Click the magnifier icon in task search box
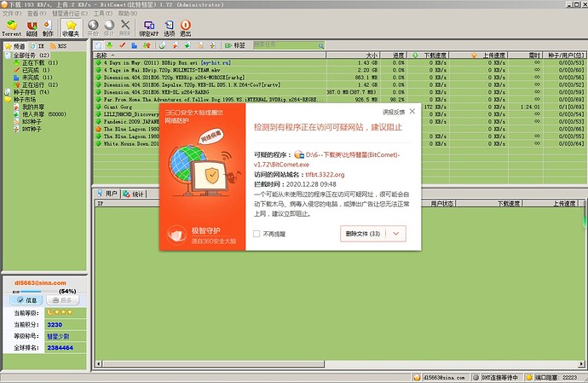This screenshot has height=383, width=588. pos(321,46)
